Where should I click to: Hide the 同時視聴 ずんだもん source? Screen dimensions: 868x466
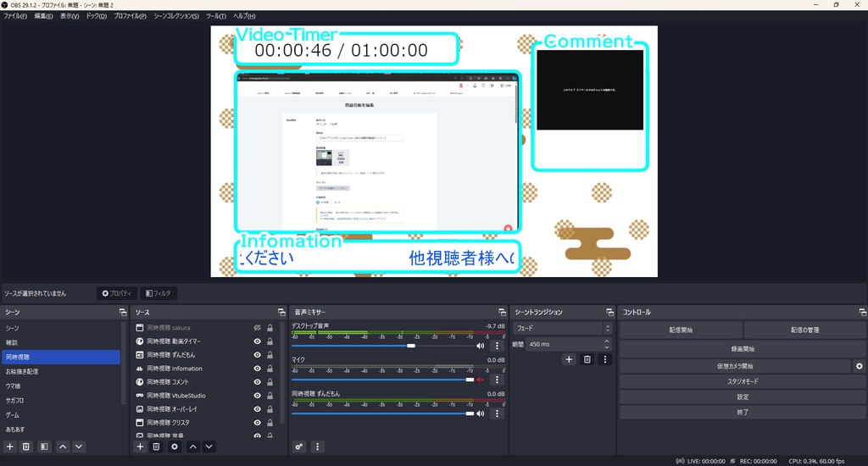(257, 355)
